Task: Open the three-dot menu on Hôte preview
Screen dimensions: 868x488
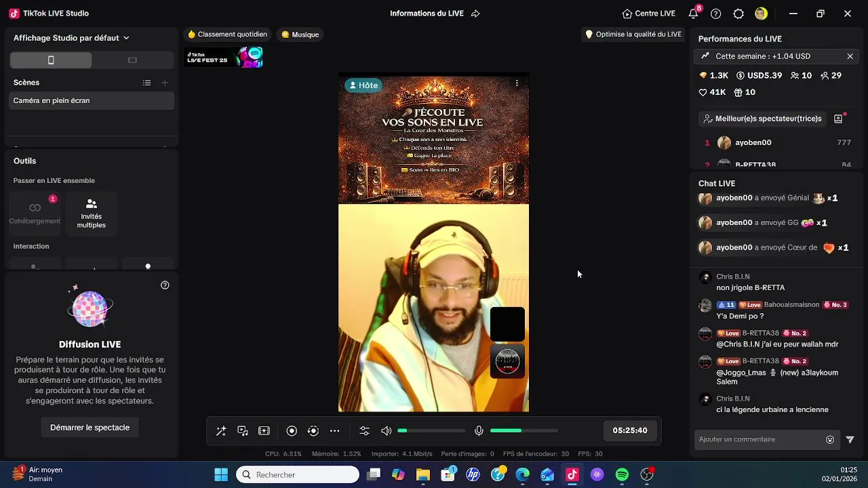Action: pyautogui.click(x=517, y=83)
